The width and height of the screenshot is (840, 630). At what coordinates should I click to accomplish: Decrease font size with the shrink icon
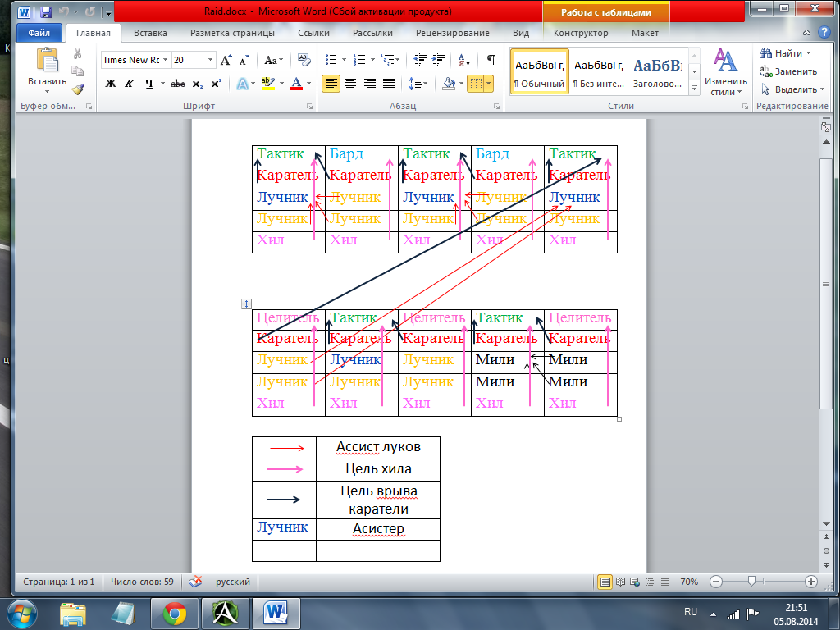tap(244, 60)
